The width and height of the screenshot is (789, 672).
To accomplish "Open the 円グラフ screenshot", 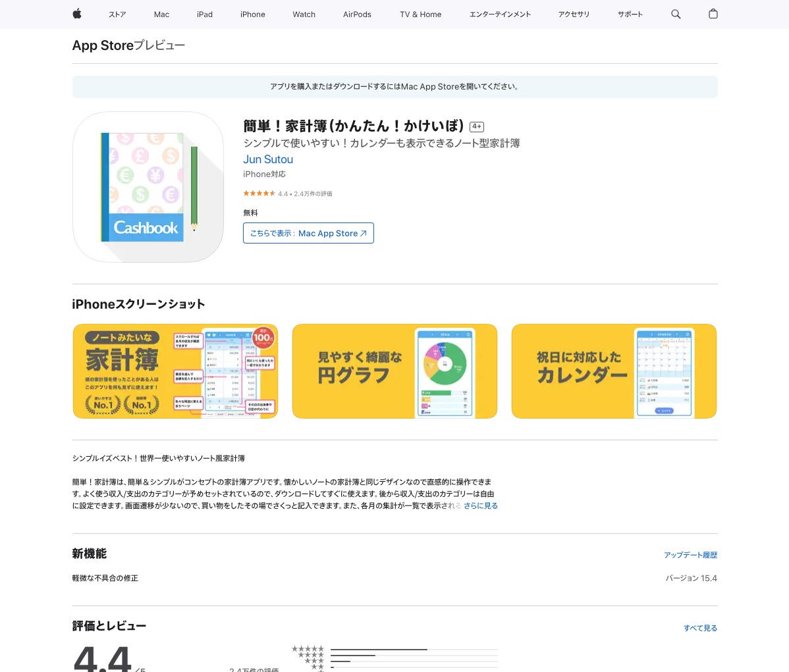I will point(394,371).
